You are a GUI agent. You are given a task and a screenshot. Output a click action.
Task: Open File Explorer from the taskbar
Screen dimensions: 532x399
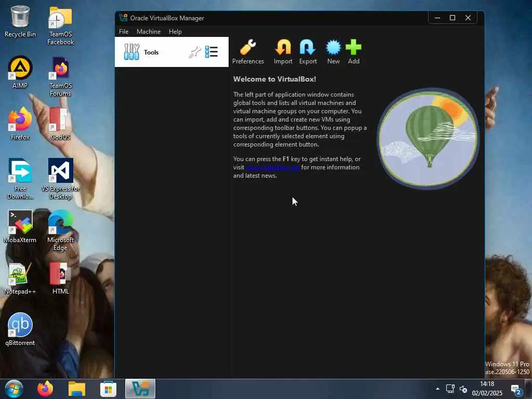77,389
